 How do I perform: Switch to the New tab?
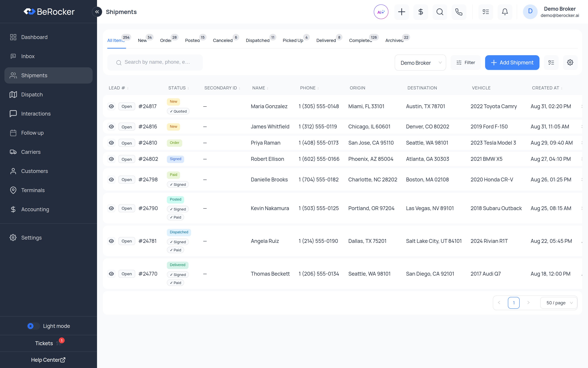click(x=142, y=40)
